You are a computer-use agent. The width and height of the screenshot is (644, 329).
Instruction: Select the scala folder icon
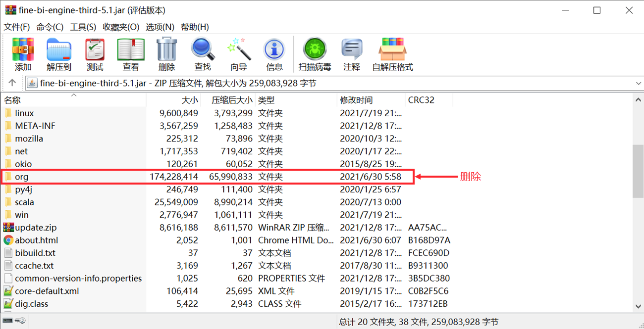8,202
